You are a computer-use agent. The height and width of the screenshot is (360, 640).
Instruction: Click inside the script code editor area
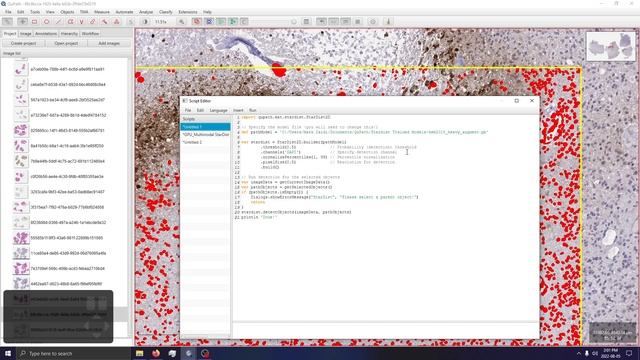point(386,218)
